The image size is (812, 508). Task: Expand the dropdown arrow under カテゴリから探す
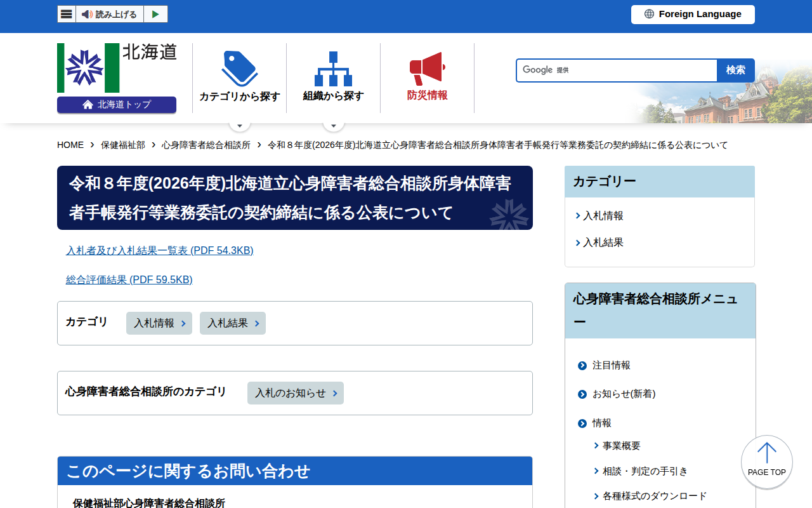[240, 125]
